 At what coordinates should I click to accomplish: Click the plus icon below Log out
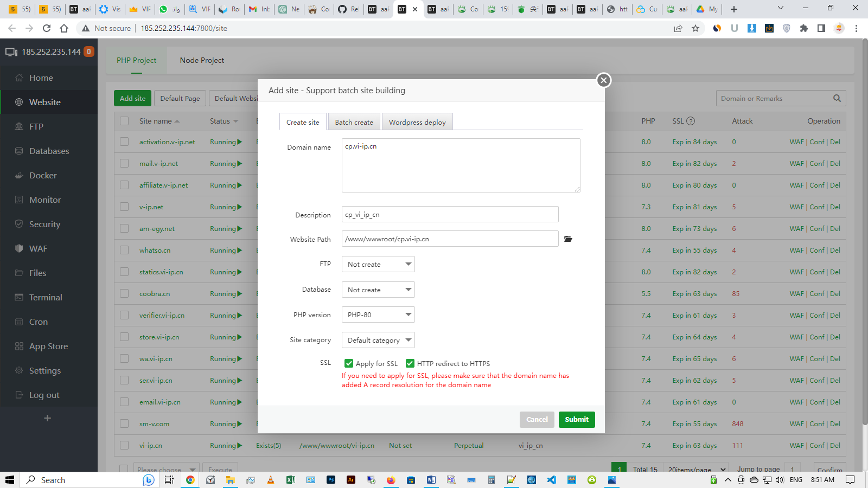(x=47, y=418)
